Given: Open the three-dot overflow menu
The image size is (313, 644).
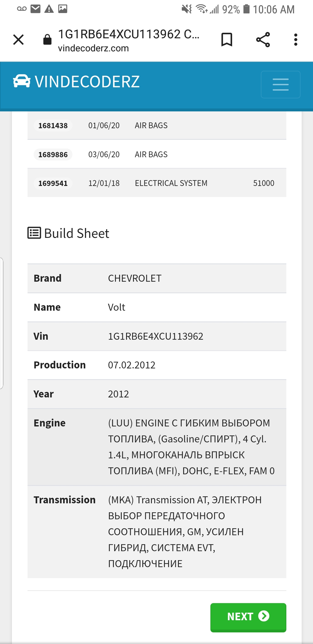Looking at the screenshot, I should (296, 40).
